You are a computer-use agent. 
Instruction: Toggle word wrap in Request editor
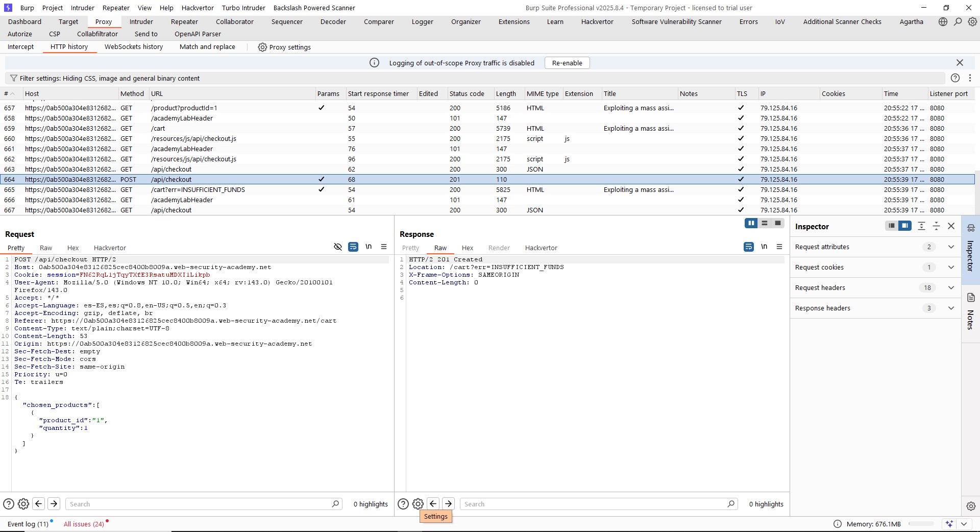click(353, 247)
